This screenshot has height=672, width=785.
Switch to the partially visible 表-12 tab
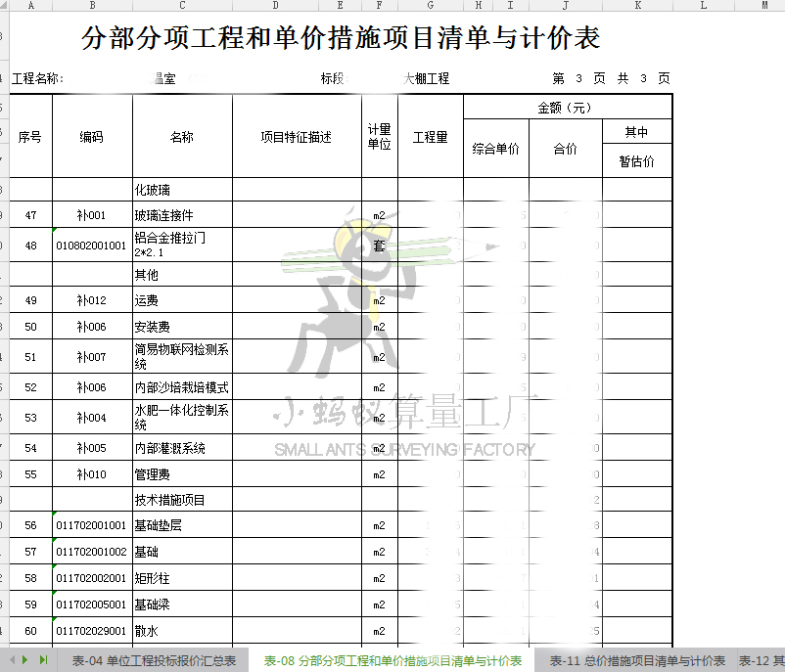[x=760, y=661]
